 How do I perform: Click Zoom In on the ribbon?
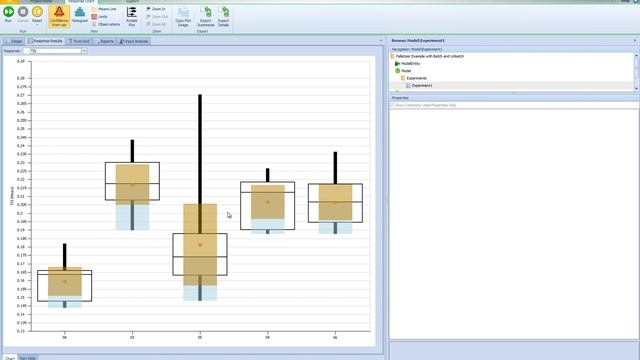[x=156, y=9]
